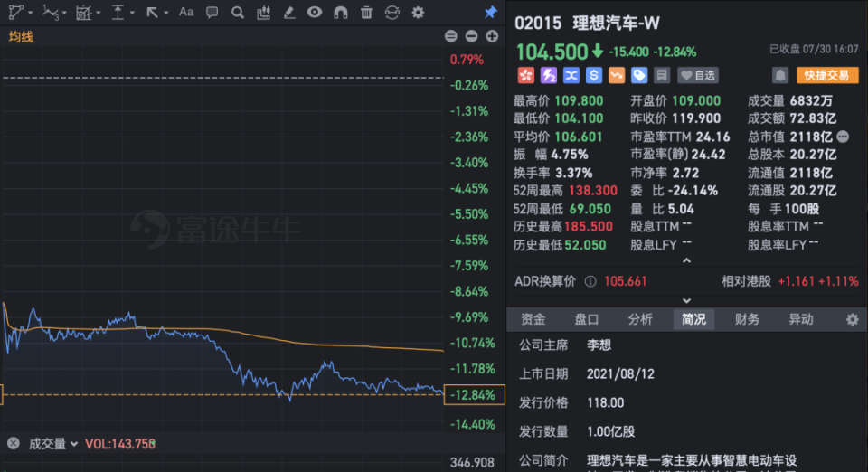Click the 发行价格 value 118.00

coord(606,403)
